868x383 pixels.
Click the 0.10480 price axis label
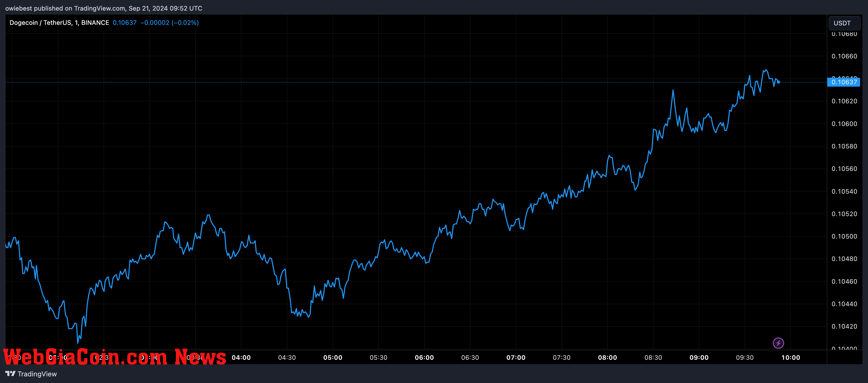[x=844, y=259]
